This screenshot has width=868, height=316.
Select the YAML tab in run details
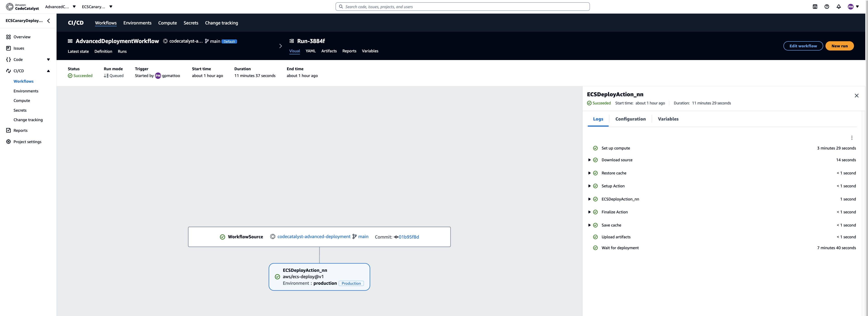click(311, 51)
